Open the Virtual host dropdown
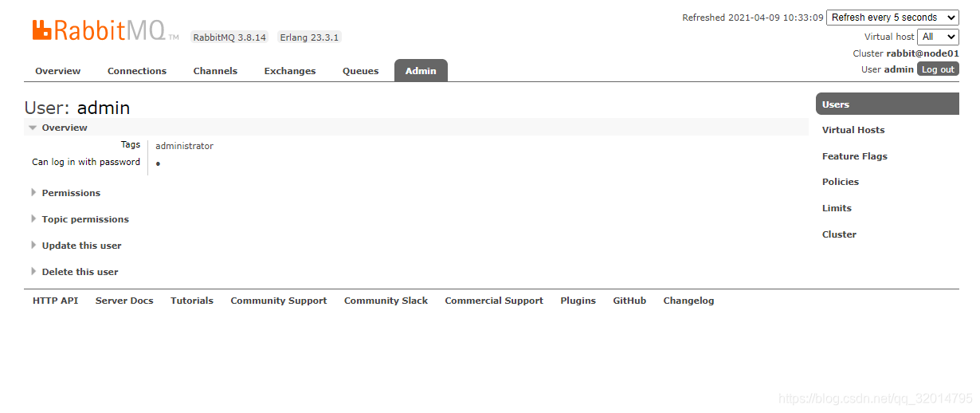 click(x=938, y=37)
